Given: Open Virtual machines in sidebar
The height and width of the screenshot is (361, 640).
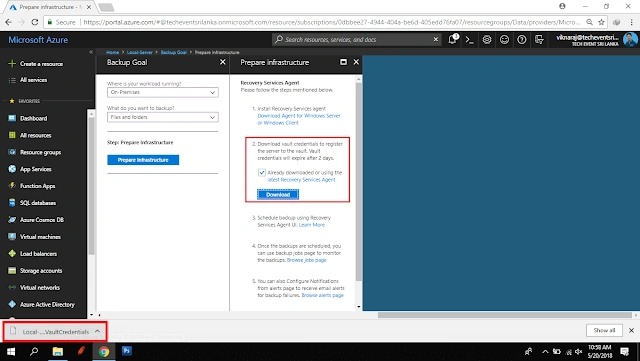Looking at the screenshot, I should pyautogui.click(x=40, y=236).
